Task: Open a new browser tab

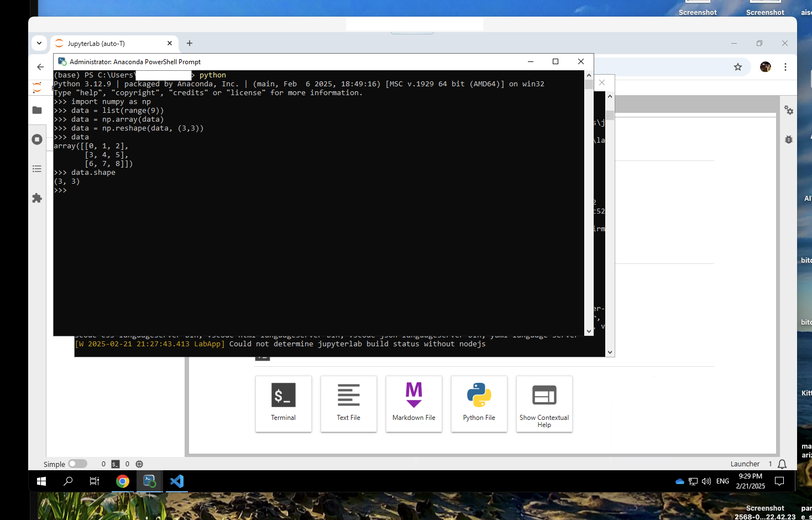Action: pos(190,43)
